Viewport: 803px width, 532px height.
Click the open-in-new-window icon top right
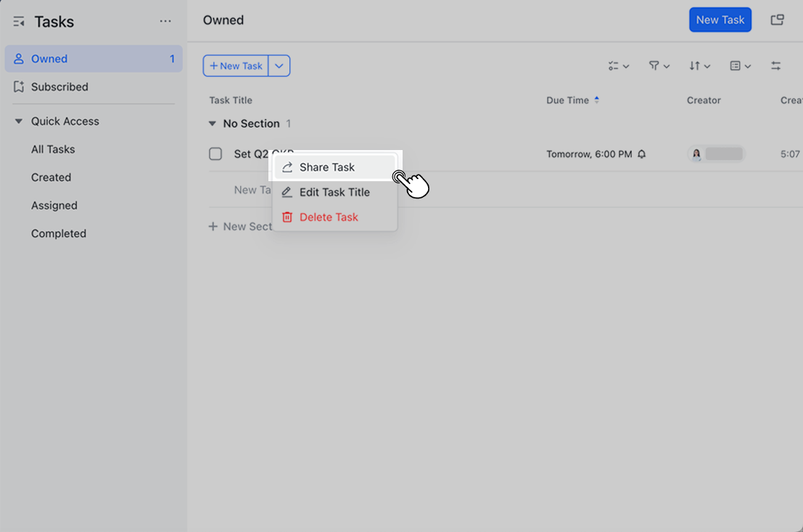(x=777, y=20)
